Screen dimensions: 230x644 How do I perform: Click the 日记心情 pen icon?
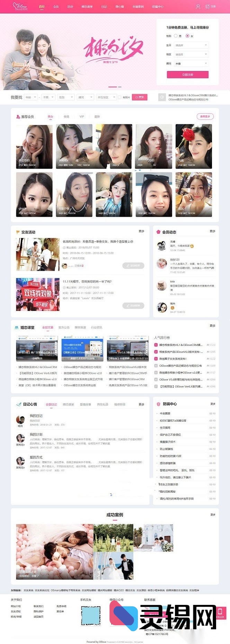click(19, 404)
